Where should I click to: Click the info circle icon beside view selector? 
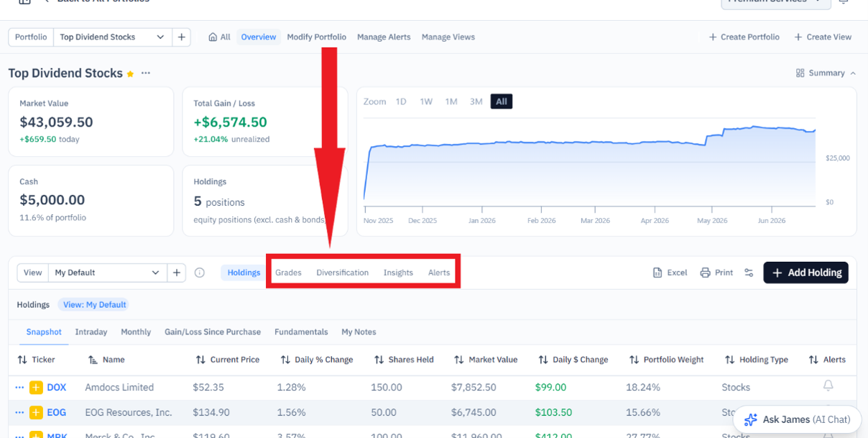(x=200, y=273)
